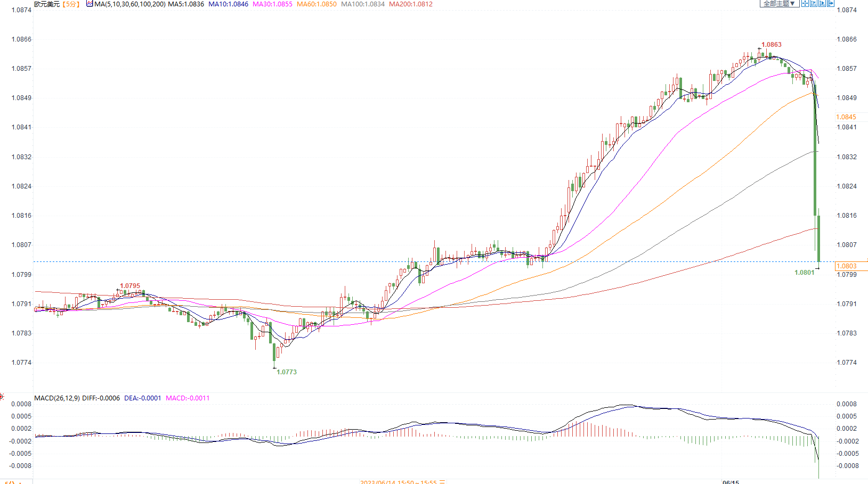Click the orange 1.0845 price tag
Screen dimensions: 868x484
[x=846, y=117]
